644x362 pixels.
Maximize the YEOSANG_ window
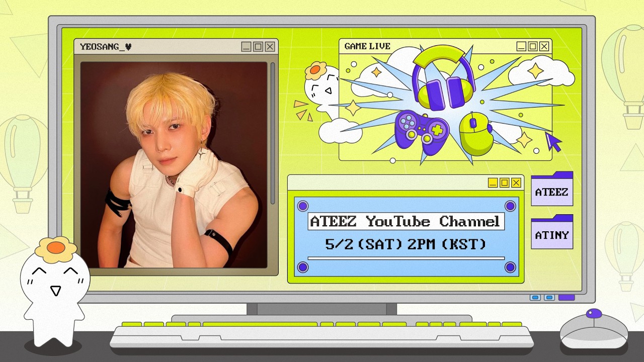pos(258,47)
